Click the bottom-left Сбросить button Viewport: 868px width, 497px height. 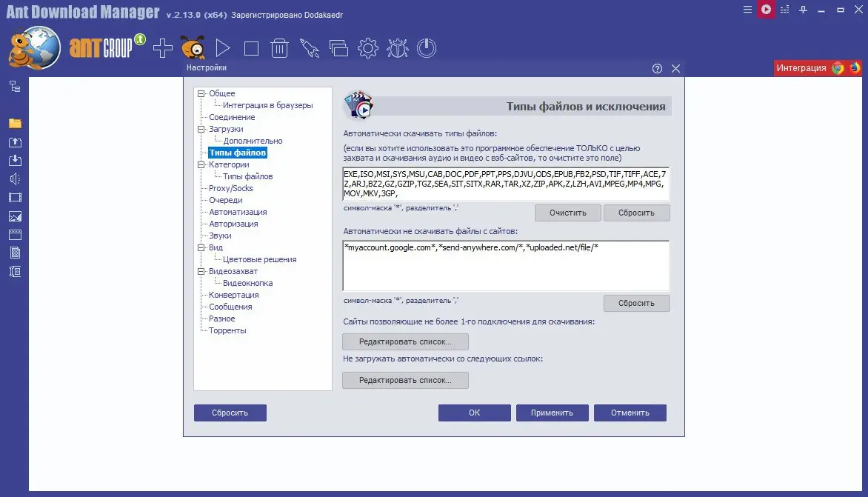pos(230,413)
